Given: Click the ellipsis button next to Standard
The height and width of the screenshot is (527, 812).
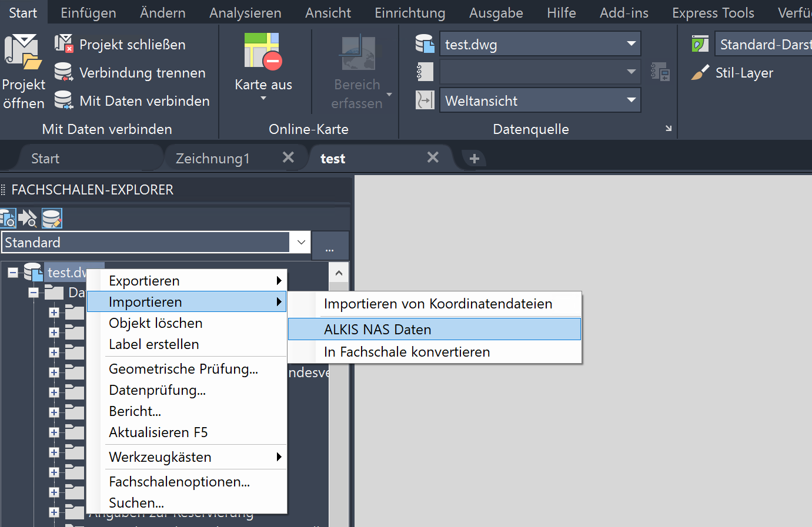Looking at the screenshot, I should [x=329, y=245].
